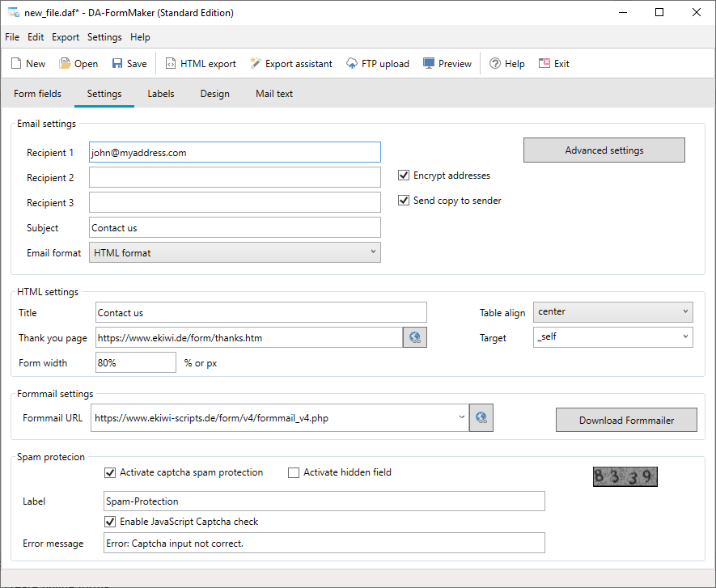Switch to the Design tab
The height and width of the screenshot is (588, 716).
(214, 94)
